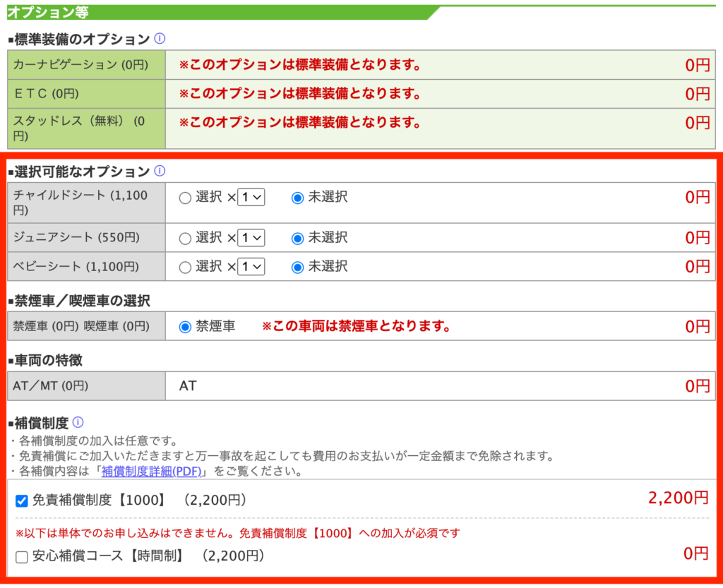Screen dimensions: 723x588
Task: Open ジュニアシート quantity dropdown
Action: 251,238
